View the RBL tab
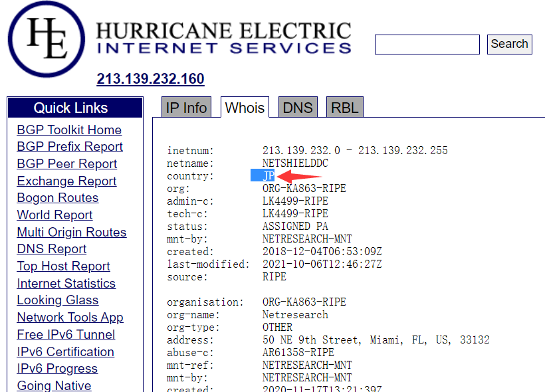 345,108
